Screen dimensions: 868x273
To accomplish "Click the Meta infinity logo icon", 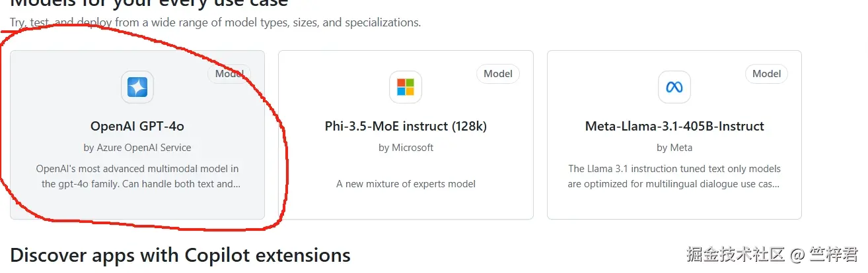I will 674,87.
